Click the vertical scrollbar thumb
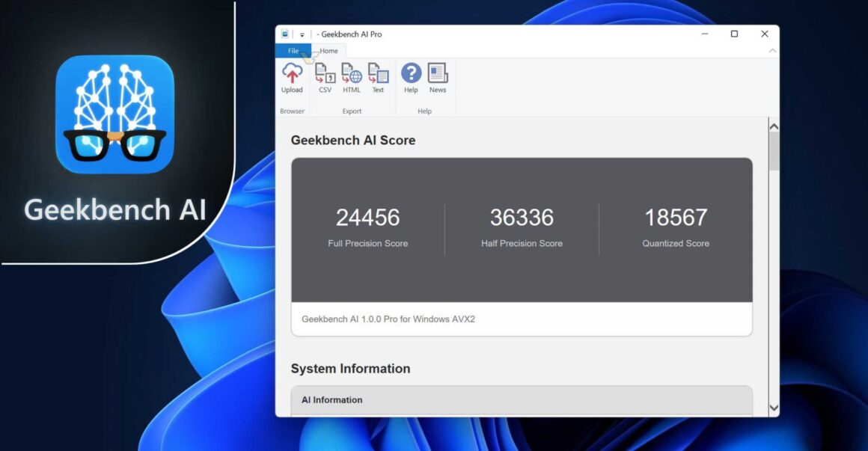The width and height of the screenshot is (868, 451). click(774, 152)
